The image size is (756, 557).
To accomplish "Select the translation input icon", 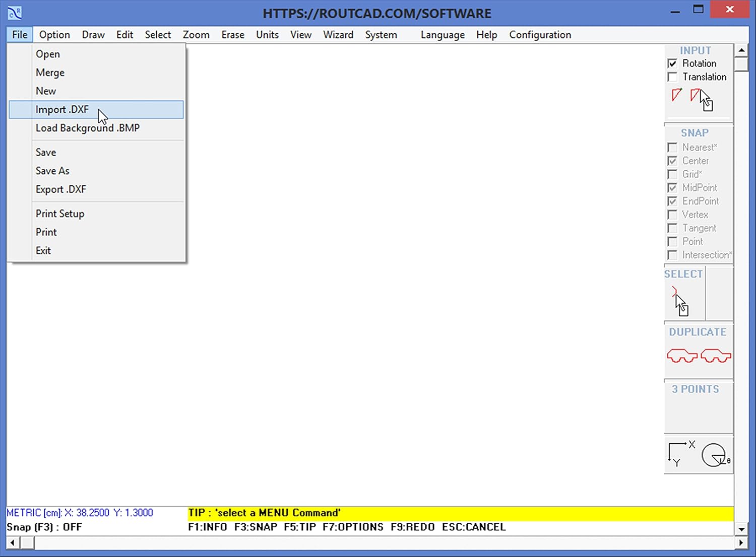I will (x=697, y=96).
